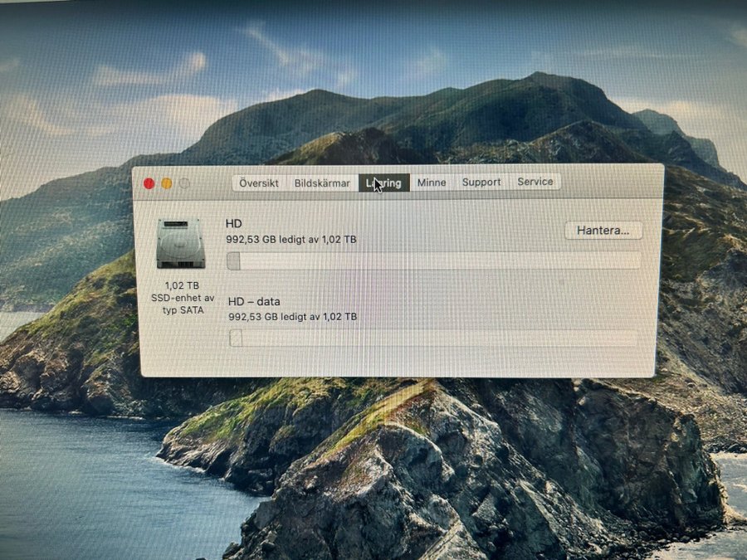747x560 pixels.
Task: Go to the Minne tab
Action: coord(432,183)
